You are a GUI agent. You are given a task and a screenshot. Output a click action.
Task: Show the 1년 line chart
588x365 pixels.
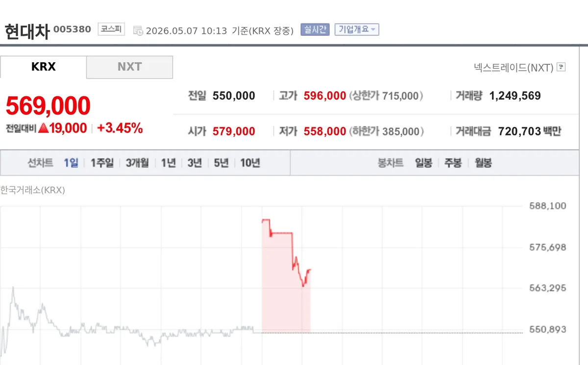tap(169, 163)
